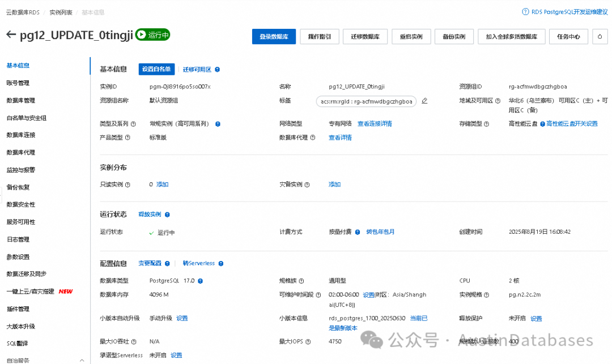Click the refresh icon button at top right

point(600,37)
